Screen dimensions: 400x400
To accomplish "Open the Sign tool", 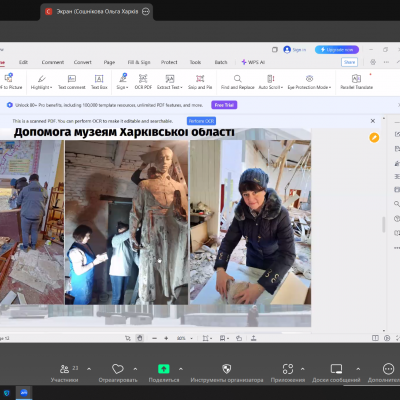I will [x=122, y=82].
